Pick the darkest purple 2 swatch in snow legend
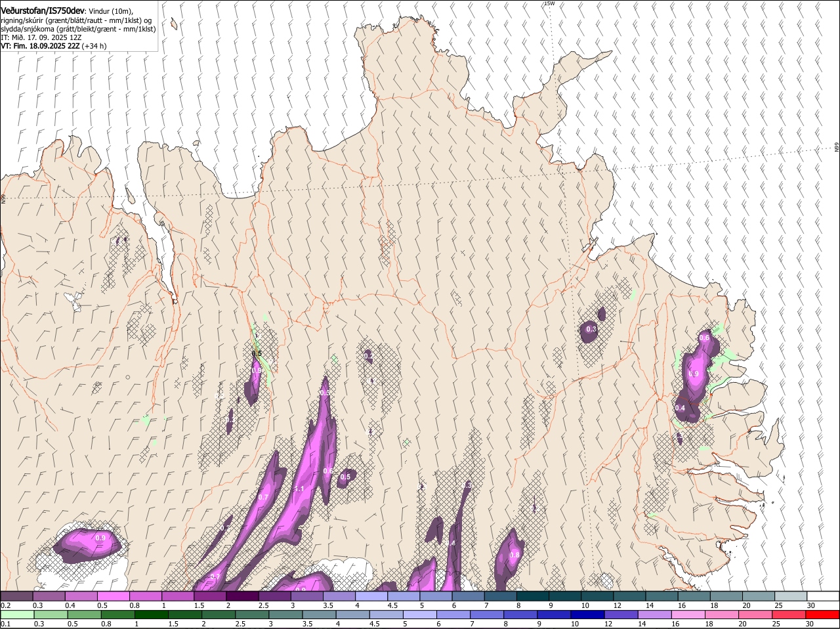This screenshot has width=840, height=629. [242, 596]
